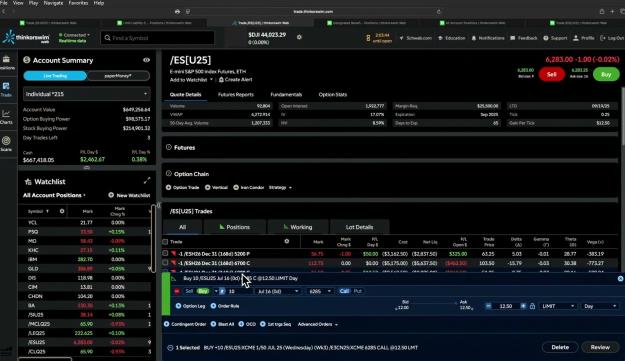Add a New Watchlist
625x361 pixels.
point(129,195)
